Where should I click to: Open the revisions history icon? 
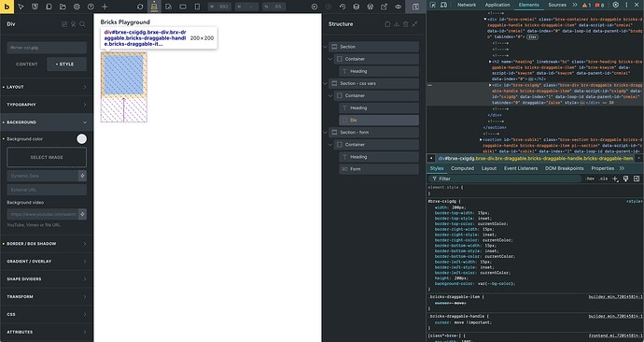pyautogui.click(x=343, y=7)
